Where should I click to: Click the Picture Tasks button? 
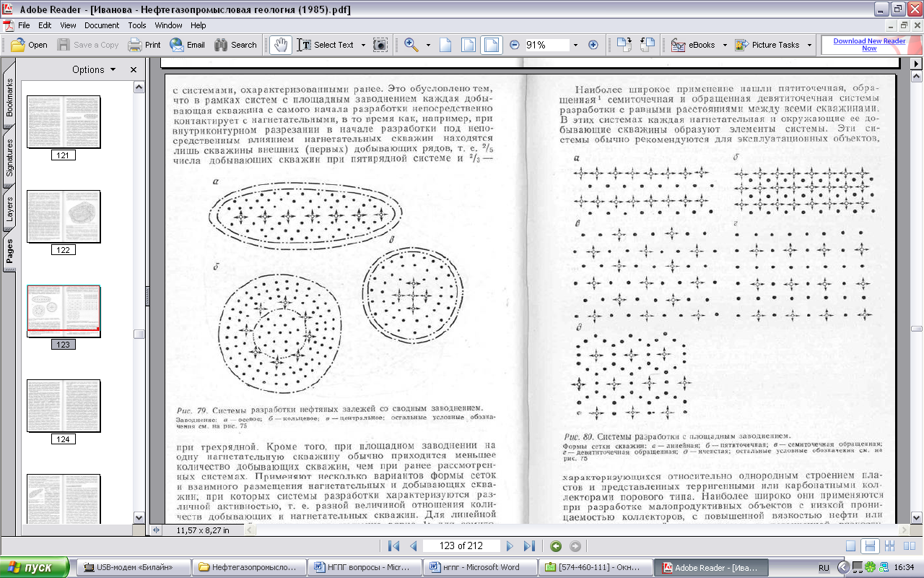(x=767, y=45)
